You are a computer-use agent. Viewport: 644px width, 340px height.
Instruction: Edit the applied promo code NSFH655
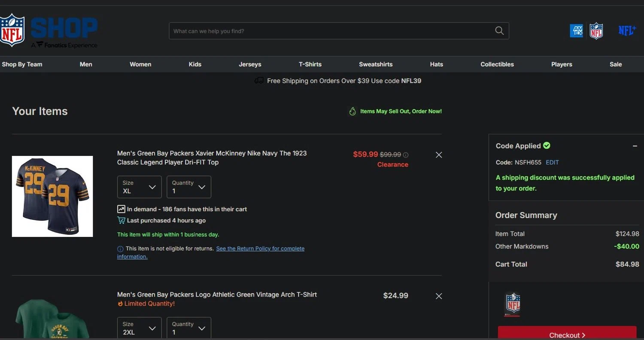tap(552, 163)
